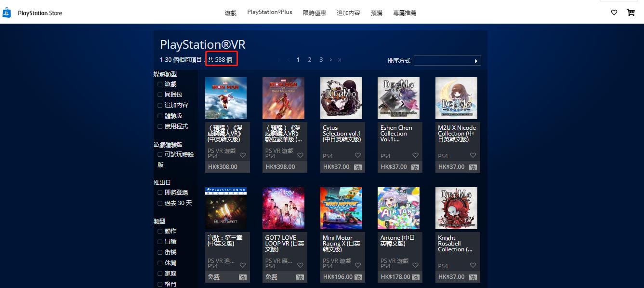Open the shopping cart icon

631,12
